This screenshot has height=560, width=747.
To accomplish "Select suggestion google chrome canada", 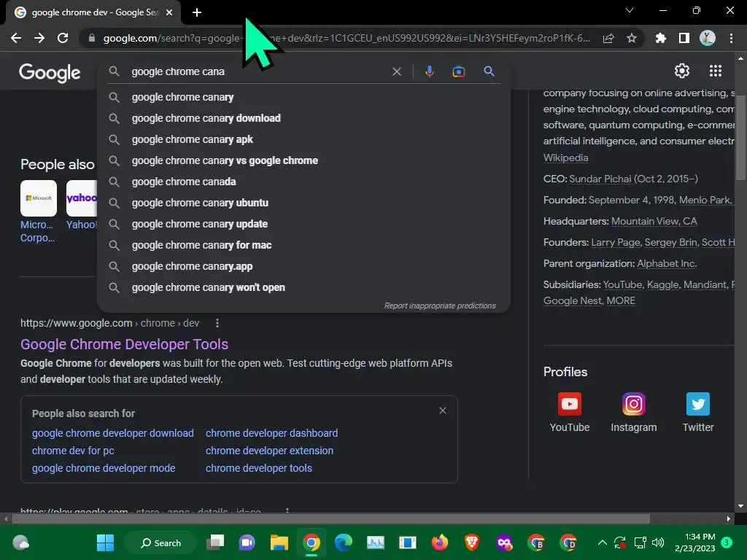I will [x=303, y=182].
